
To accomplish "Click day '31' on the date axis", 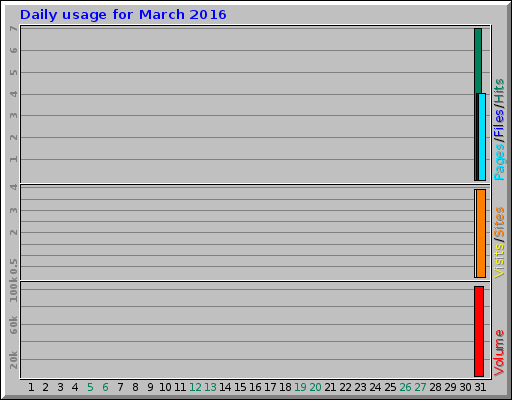I will (x=480, y=387).
